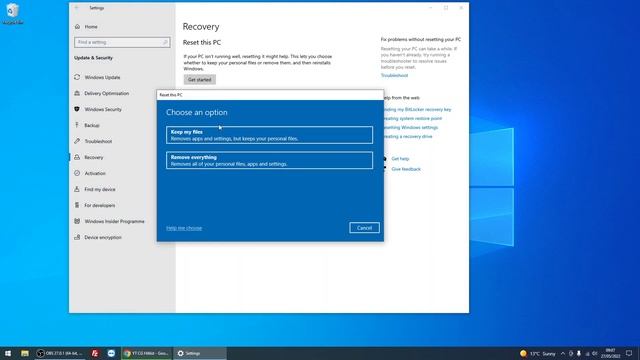Choose Remove everything option
The width and height of the screenshot is (640, 360).
[x=269, y=160]
